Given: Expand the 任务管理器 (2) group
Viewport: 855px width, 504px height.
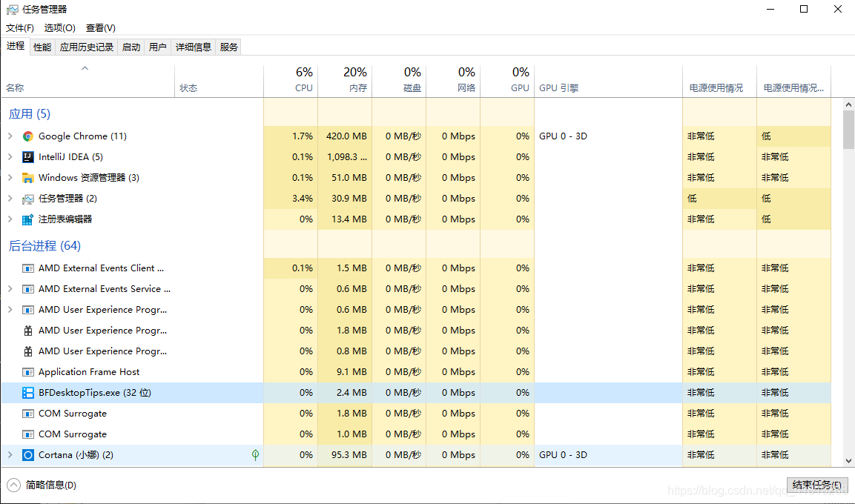Looking at the screenshot, I should click(10, 199).
